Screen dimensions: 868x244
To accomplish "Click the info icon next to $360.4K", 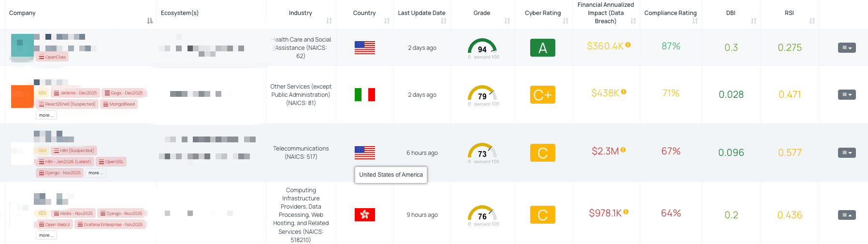I will (628, 45).
